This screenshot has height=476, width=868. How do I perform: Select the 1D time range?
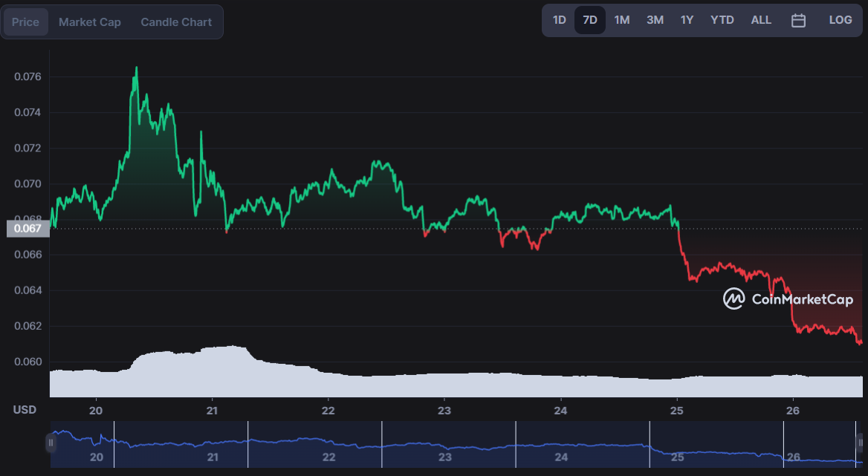coord(559,20)
